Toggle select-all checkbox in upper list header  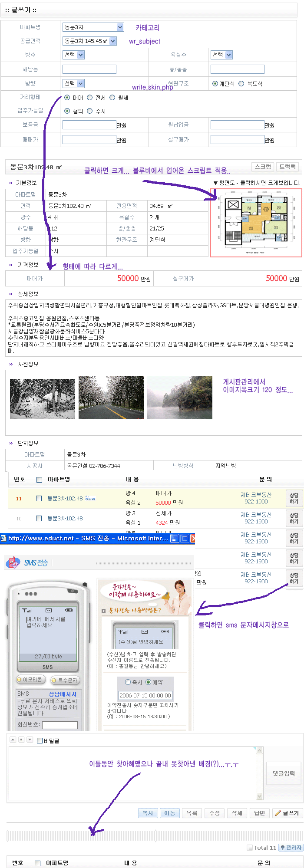pos(40,480)
